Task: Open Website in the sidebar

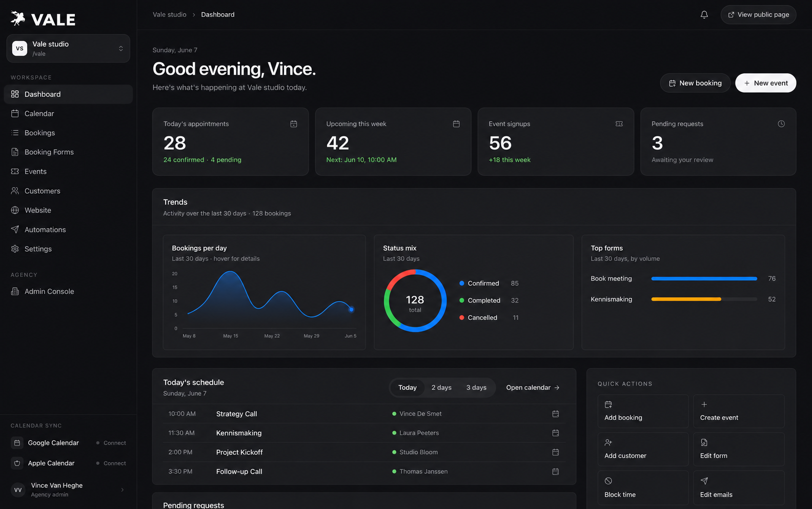Action: click(68, 210)
